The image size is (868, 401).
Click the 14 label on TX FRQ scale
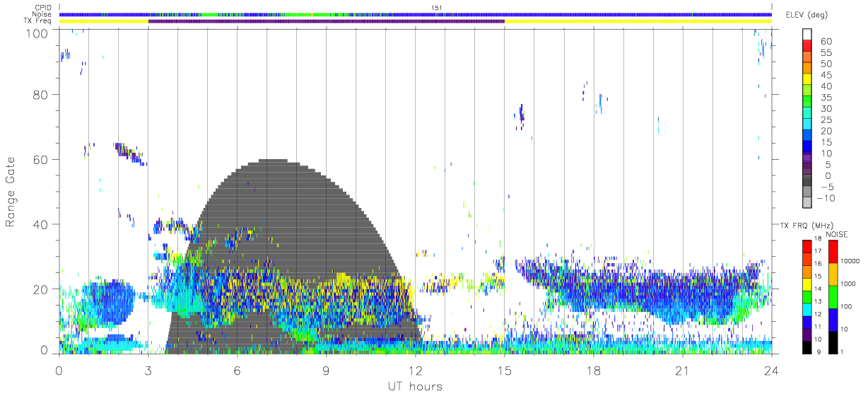(x=819, y=289)
